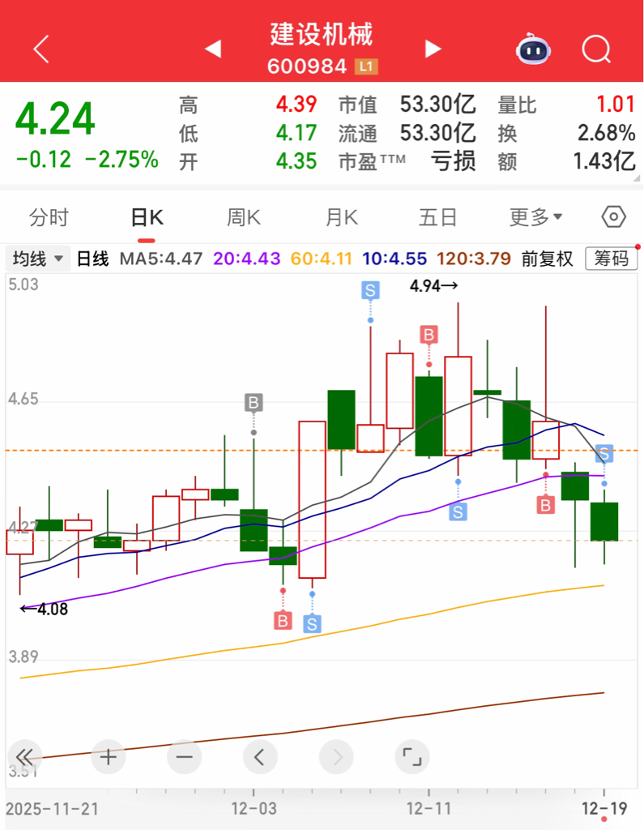The image size is (644, 830).
Task: Tap the 流通 value 53.30亿
Action: coord(437,133)
